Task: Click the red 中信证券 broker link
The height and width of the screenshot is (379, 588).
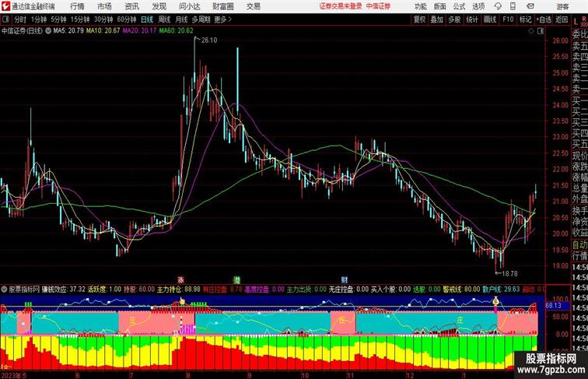Action: click(x=378, y=6)
